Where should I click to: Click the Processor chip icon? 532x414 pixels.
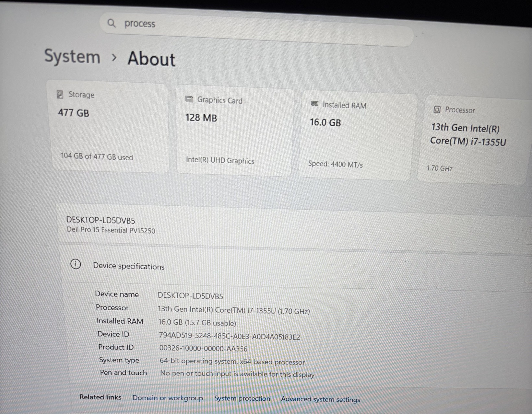(x=437, y=109)
